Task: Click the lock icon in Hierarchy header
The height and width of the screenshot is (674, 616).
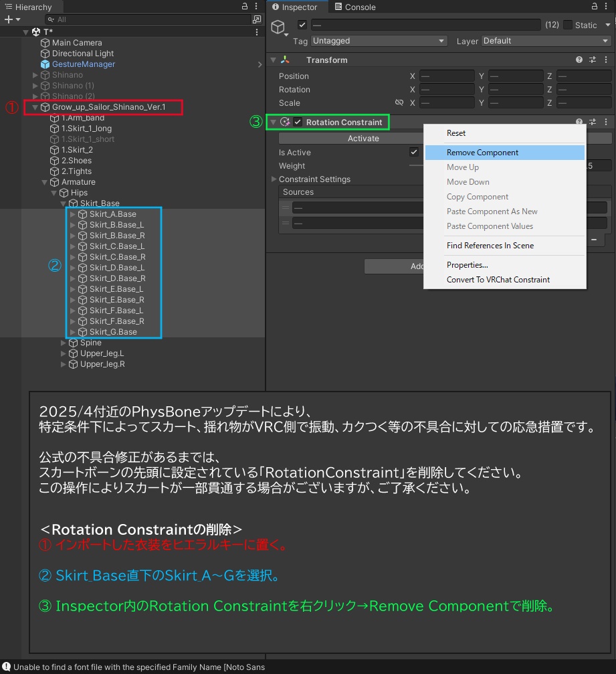Action: click(x=245, y=6)
